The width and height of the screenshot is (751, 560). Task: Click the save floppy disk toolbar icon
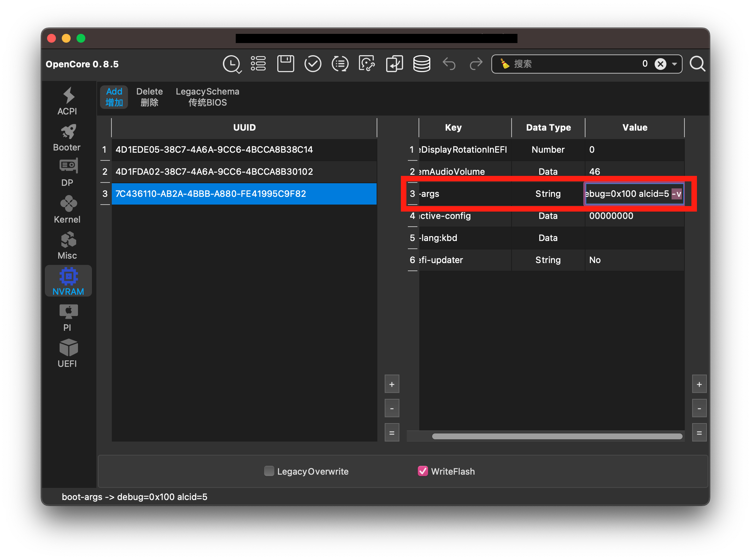click(285, 64)
